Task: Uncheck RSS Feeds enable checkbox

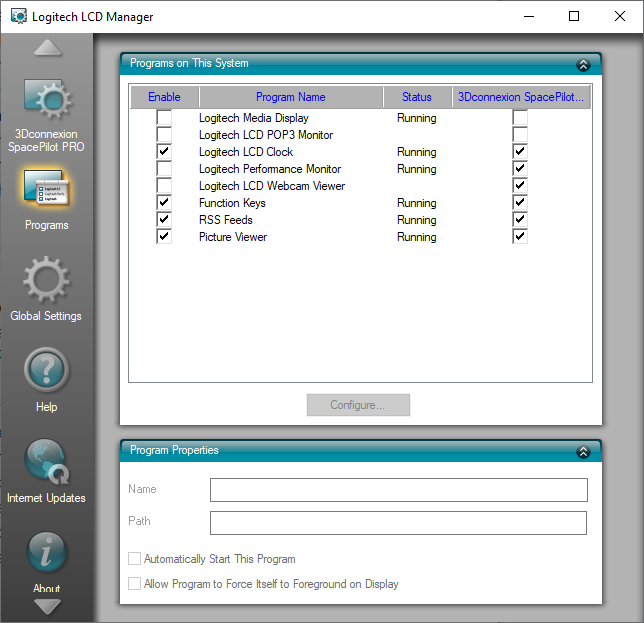Action: 164,220
